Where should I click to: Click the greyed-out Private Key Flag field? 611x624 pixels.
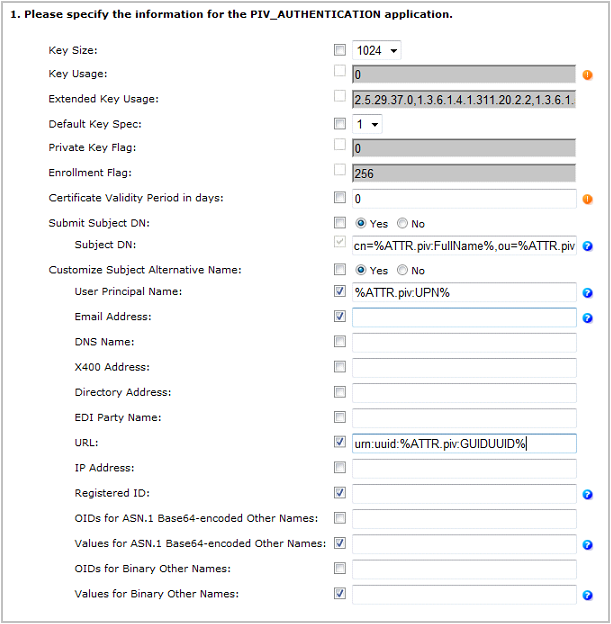[x=464, y=148]
